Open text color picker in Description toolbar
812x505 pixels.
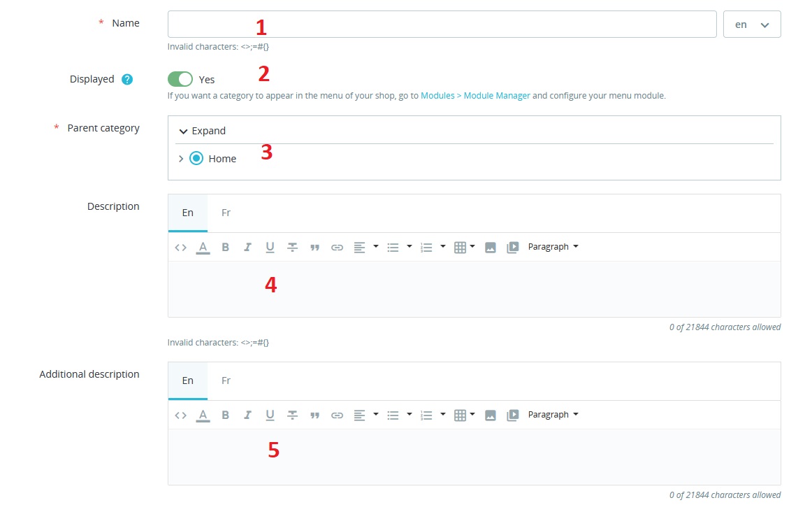pos(203,247)
